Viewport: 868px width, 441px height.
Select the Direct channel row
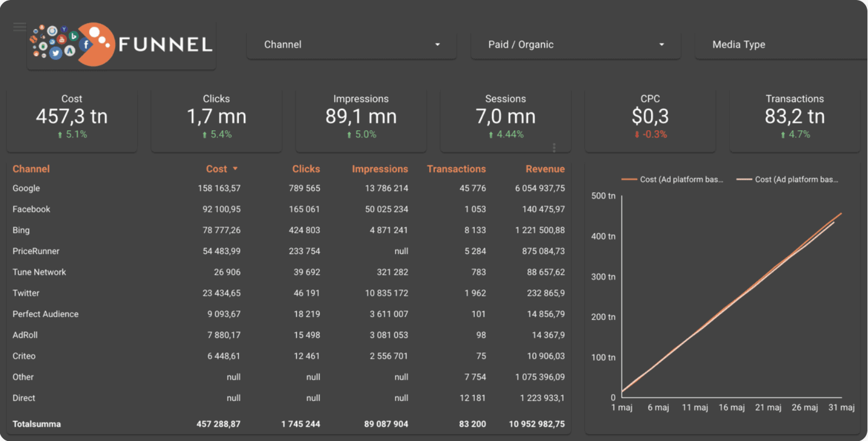pyautogui.click(x=289, y=398)
